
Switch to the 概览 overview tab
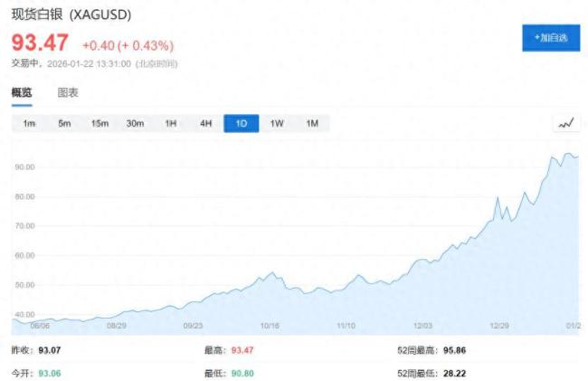[x=22, y=93]
